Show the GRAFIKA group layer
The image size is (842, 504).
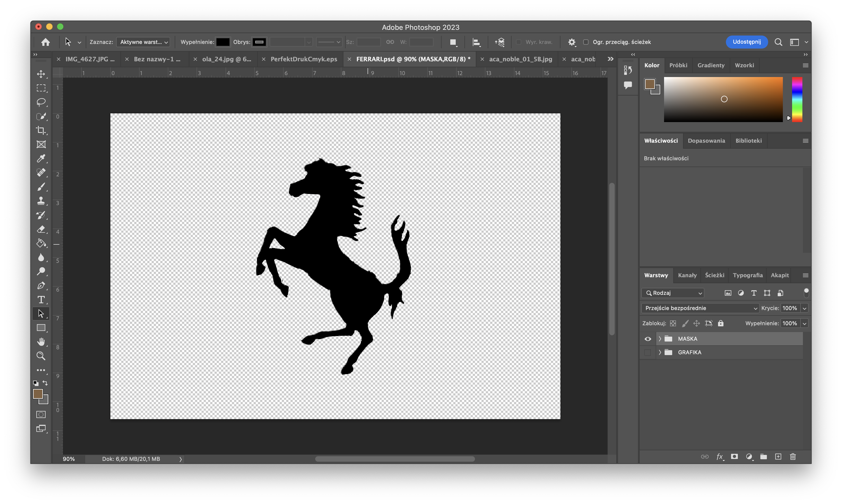point(648,353)
